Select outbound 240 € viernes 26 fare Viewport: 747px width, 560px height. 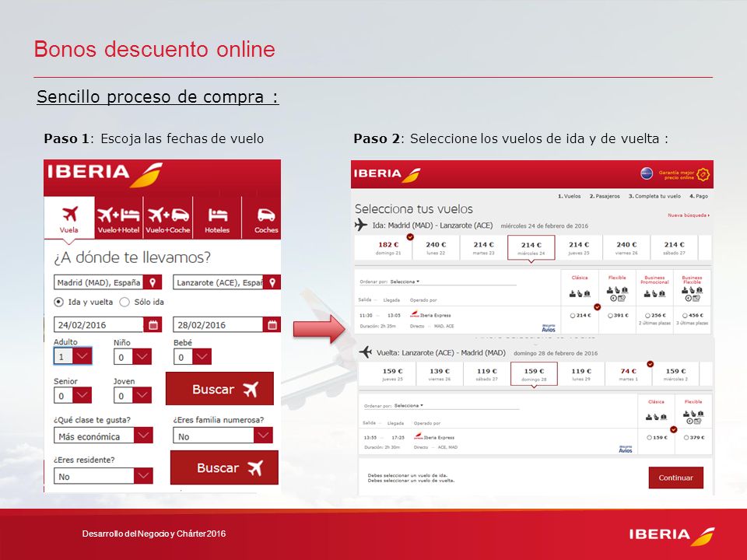click(x=626, y=247)
